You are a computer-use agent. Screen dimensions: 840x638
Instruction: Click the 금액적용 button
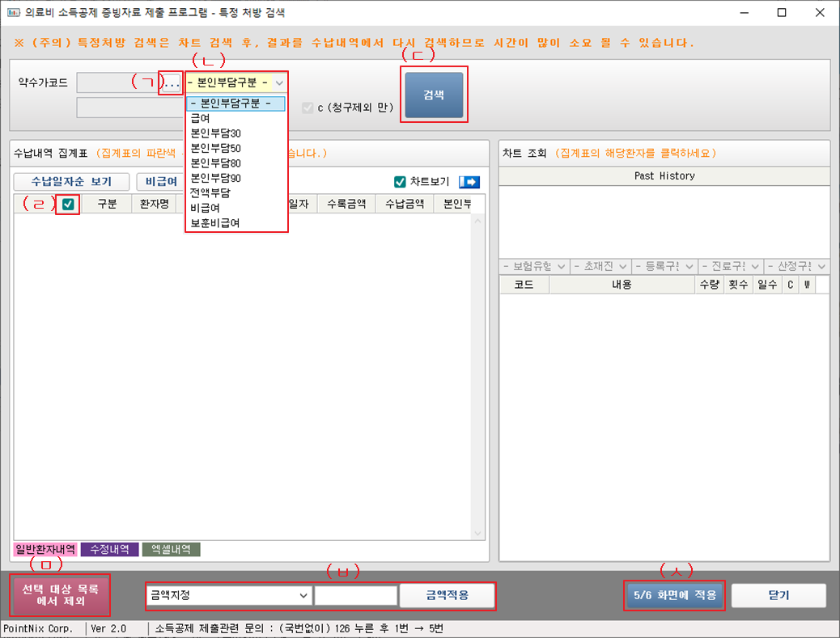(x=447, y=595)
